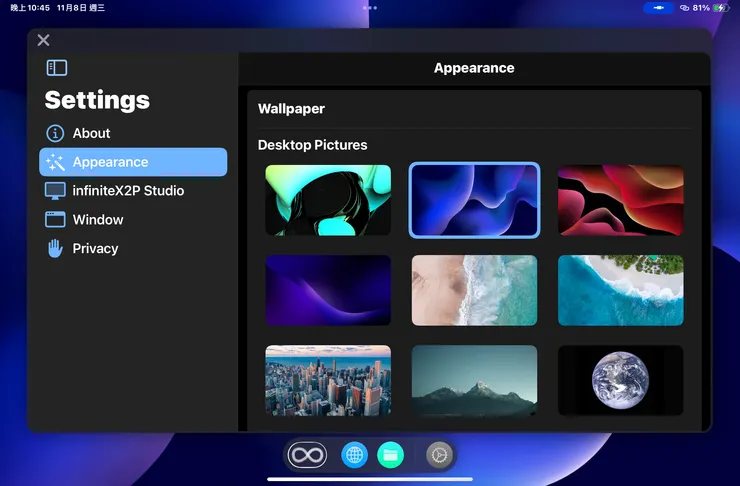Image resolution: width=740 pixels, height=486 pixels.
Task: Open the green files dock icon
Action: pos(390,455)
